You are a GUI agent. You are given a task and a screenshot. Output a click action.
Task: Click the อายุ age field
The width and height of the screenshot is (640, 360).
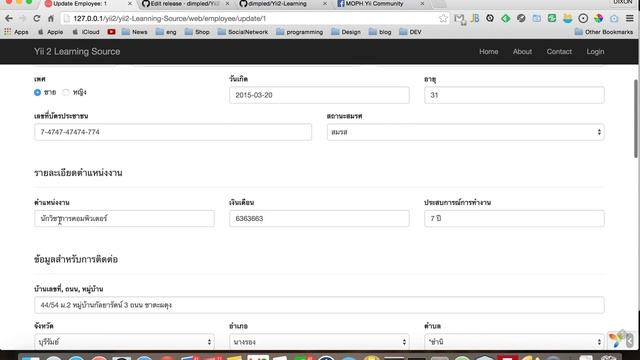(x=514, y=95)
